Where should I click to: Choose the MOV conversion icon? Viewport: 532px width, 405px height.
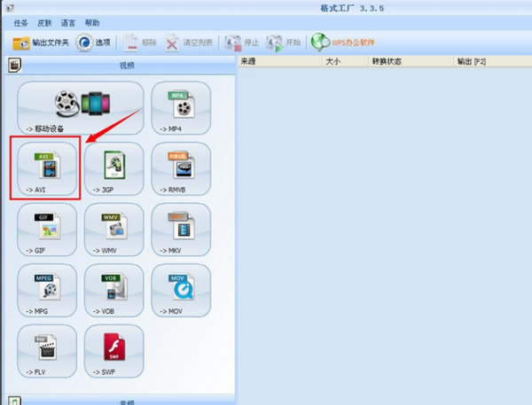(181, 290)
